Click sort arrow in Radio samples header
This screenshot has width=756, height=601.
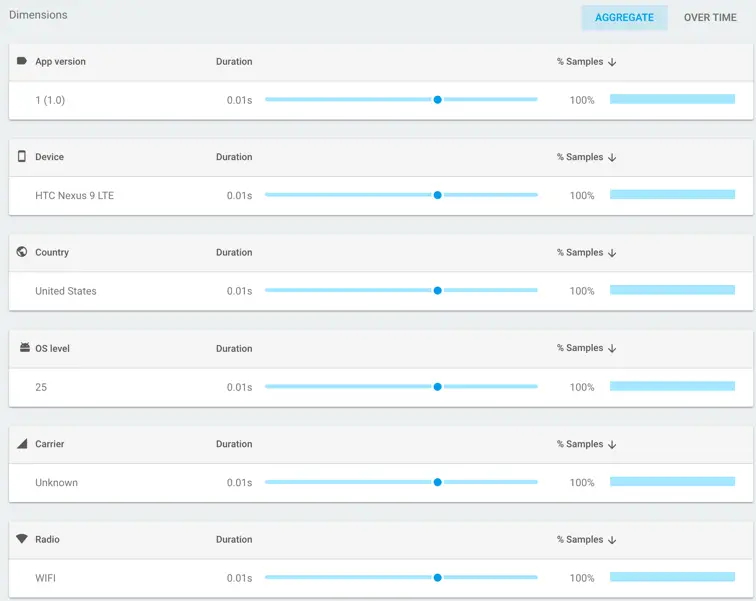612,540
